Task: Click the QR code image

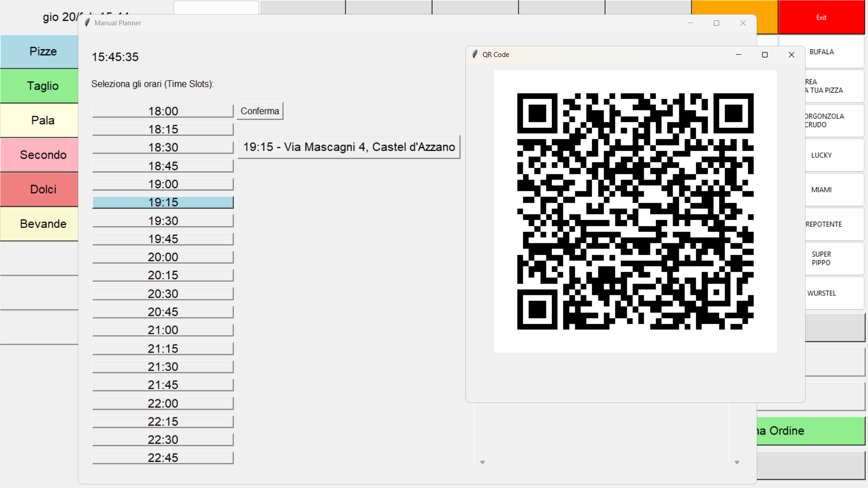Action: [x=635, y=211]
